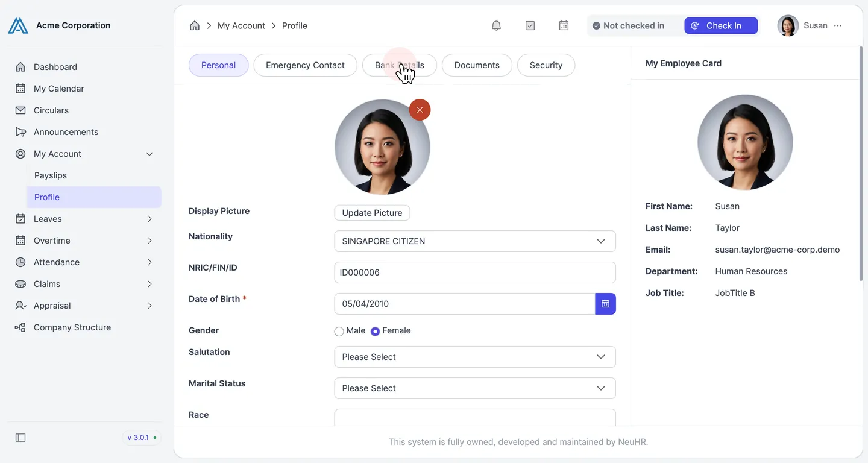Click the email susan.taylor@acme-corp.demo
This screenshot has height=463, width=868.
point(778,250)
